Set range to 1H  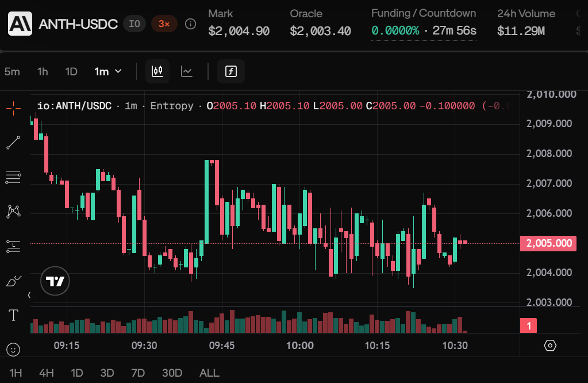coord(16,373)
